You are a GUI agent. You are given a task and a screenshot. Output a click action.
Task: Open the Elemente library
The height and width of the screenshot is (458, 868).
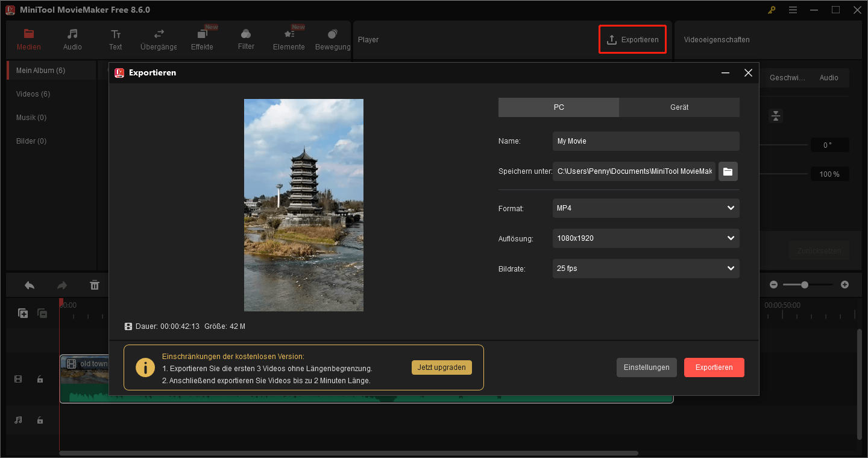[x=288, y=39]
